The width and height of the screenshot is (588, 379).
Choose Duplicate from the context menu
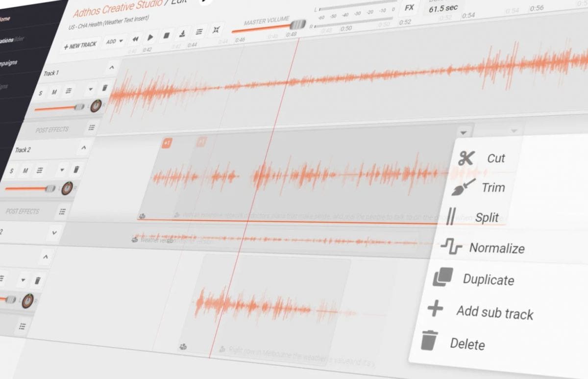[x=488, y=280]
